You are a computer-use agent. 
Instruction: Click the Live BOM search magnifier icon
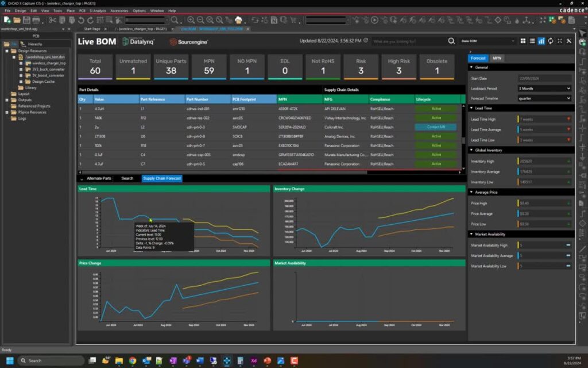[x=451, y=41]
